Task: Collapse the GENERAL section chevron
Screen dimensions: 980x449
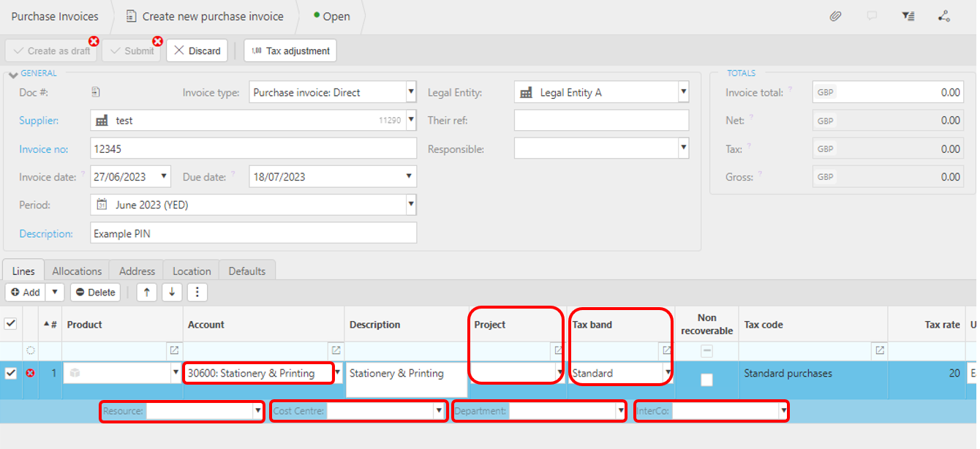Action: pos(13,75)
